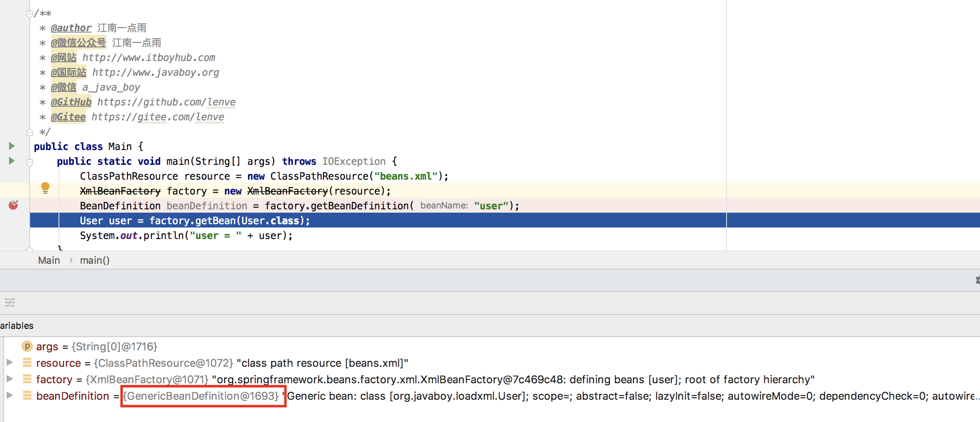Collapse the main method fold marker
980x422 pixels.
pos(29,162)
